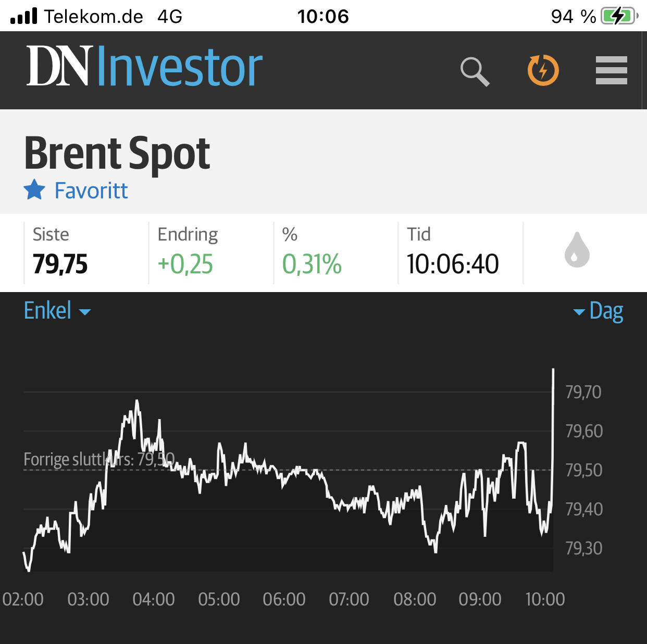Tap the Tid 10:06:40 cell

point(461,252)
